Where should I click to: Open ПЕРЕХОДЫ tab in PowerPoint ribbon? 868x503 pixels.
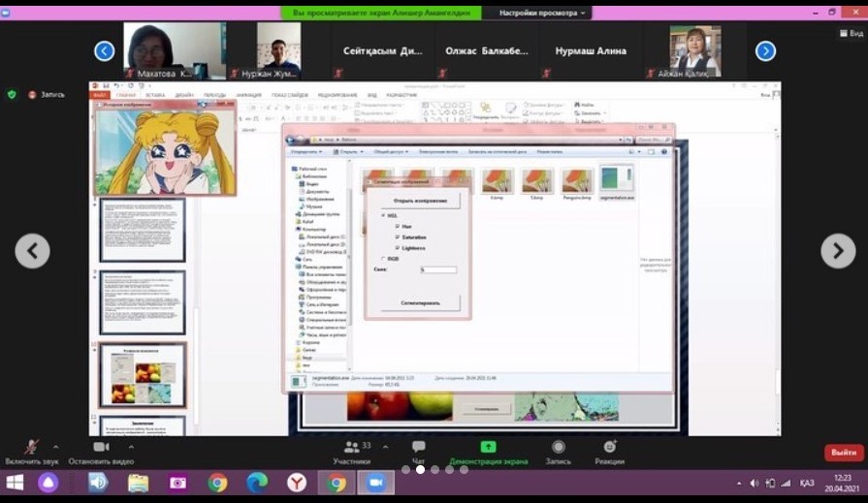pos(214,95)
